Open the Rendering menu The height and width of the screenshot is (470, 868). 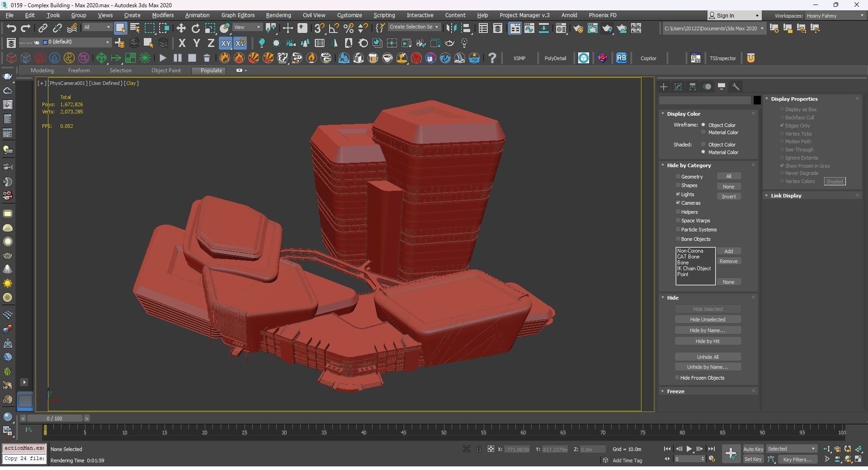[x=278, y=15]
